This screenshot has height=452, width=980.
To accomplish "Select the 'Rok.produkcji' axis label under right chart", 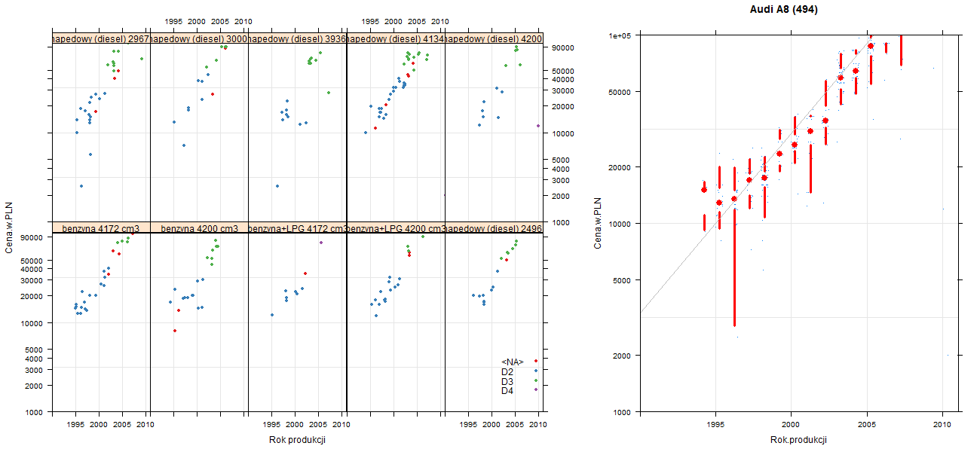I will [798, 440].
